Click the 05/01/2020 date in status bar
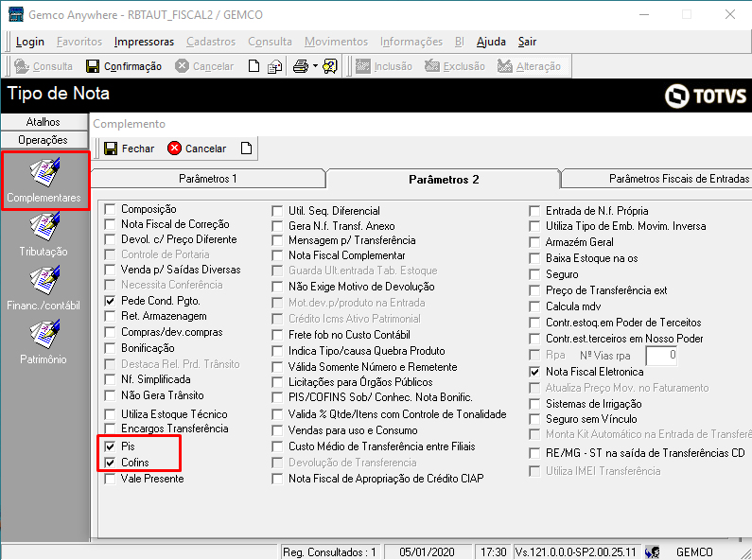Image resolution: width=752 pixels, height=560 pixels. 427,552
